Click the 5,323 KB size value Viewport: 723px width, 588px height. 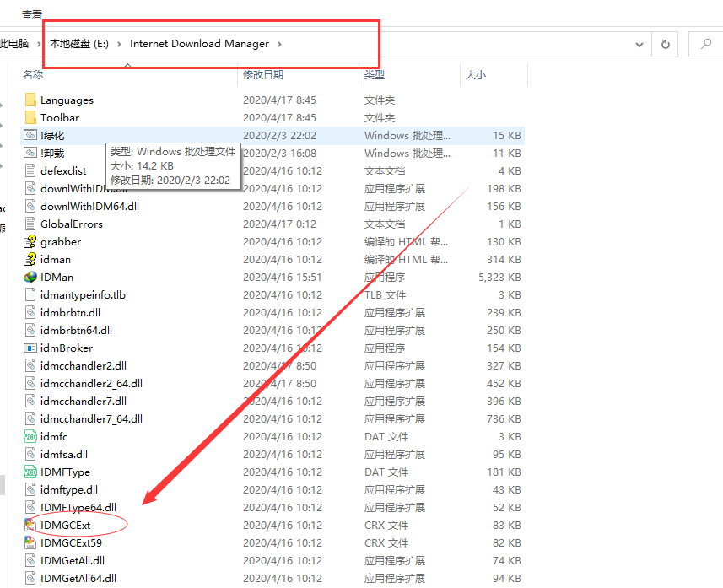click(499, 278)
